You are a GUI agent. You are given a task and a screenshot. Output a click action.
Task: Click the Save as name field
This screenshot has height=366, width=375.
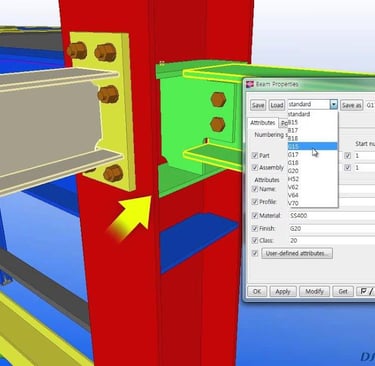[370, 105]
